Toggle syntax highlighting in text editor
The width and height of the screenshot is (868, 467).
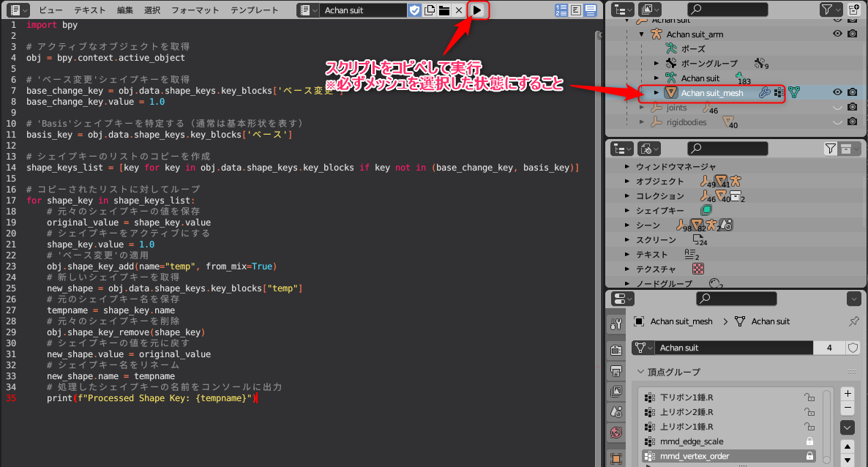coord(590,10)
